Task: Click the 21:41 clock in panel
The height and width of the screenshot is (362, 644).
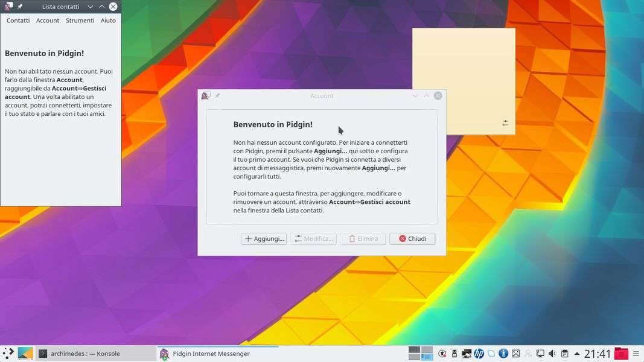Action: [598, 354]
